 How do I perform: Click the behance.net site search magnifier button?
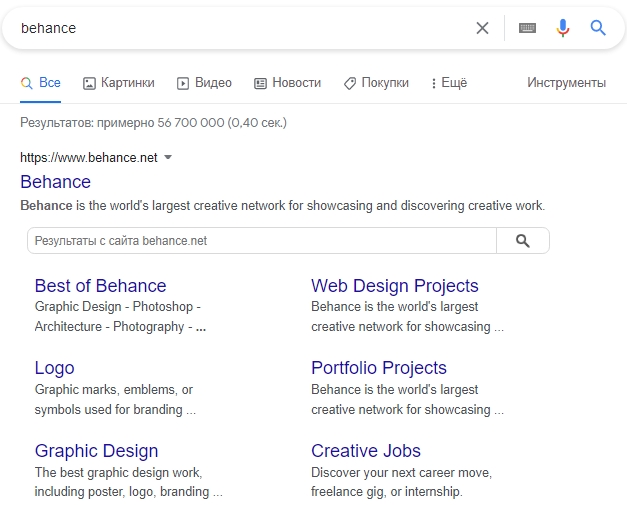(x=522, y=241)
